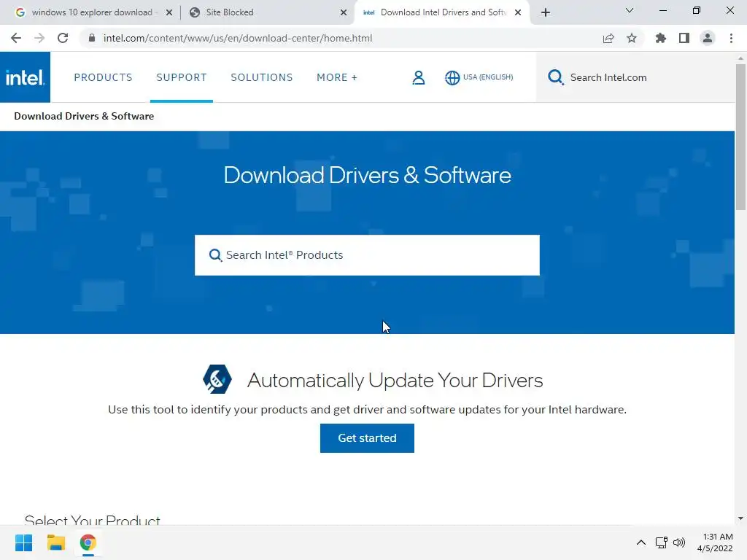747x560 pixels.
Task: Open the taskbar clock and date
Action: (715, 542)
